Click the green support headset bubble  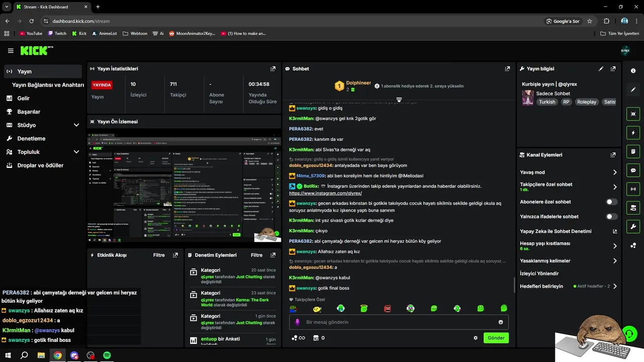[x=628, y=333]
